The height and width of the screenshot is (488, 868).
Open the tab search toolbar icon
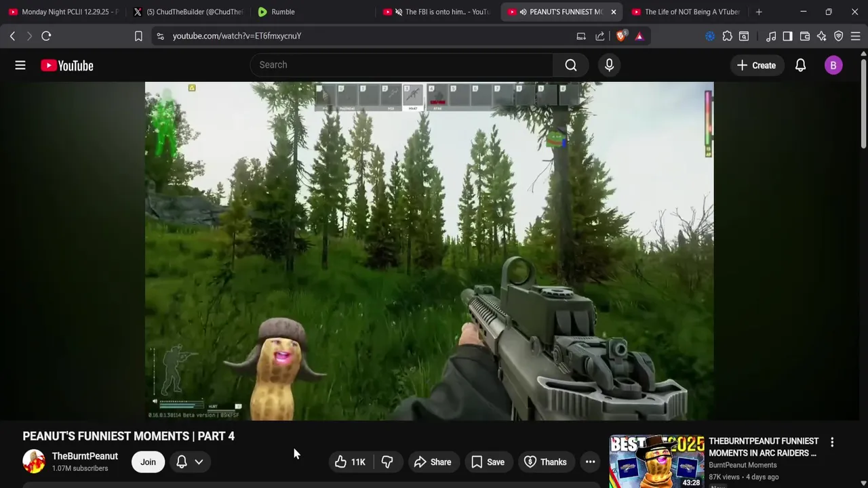pos(744,36)
